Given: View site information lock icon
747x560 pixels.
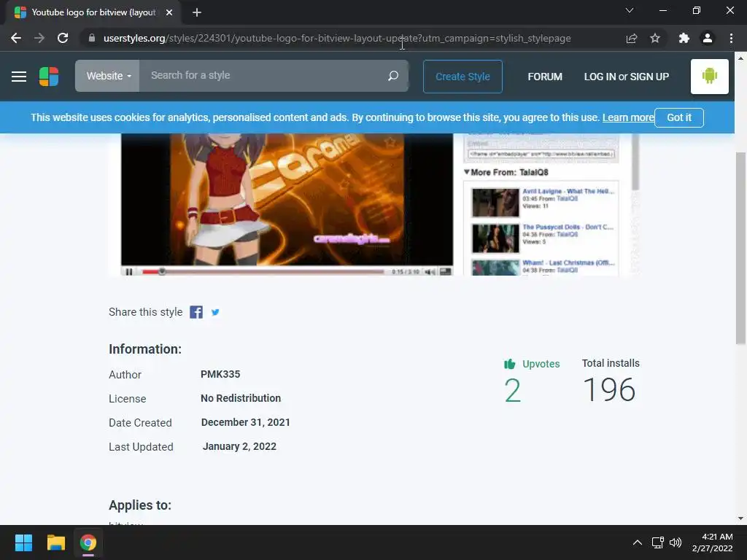Looking at the screenshot, I should (91, 38).
